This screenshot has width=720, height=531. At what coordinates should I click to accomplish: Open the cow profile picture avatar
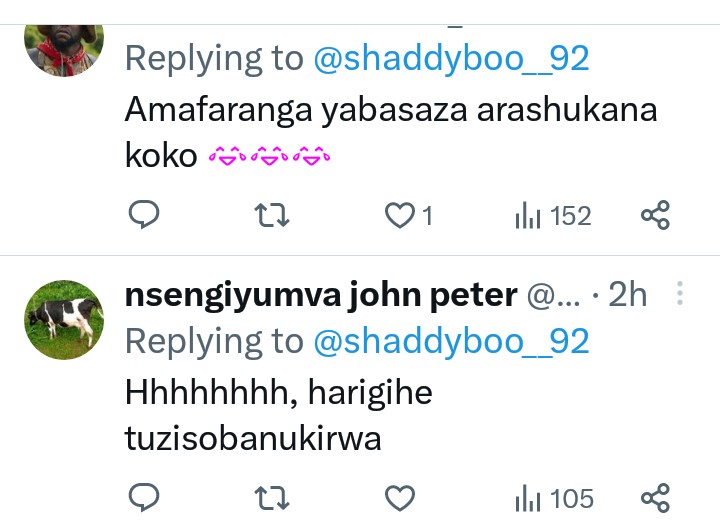[x=64, y=320]
